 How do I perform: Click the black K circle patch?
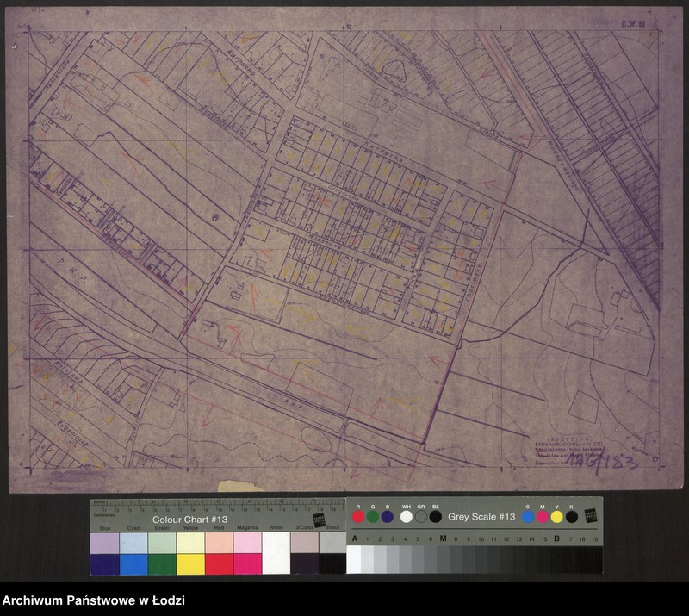[572, 517]
